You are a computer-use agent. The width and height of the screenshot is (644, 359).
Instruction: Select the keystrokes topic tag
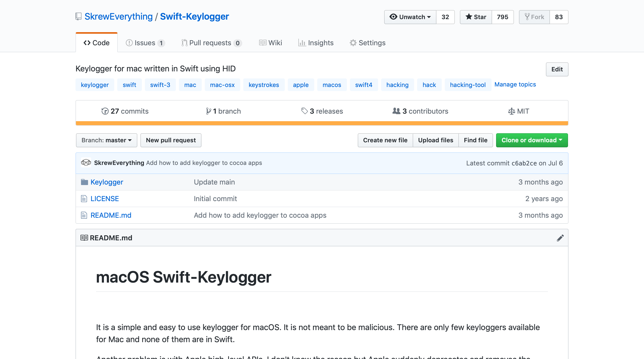(264, 85)
